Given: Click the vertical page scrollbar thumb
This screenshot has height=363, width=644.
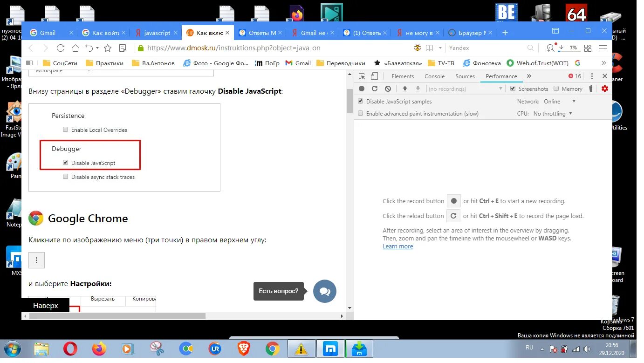Looking at the screenshot, I should [349, 100].
